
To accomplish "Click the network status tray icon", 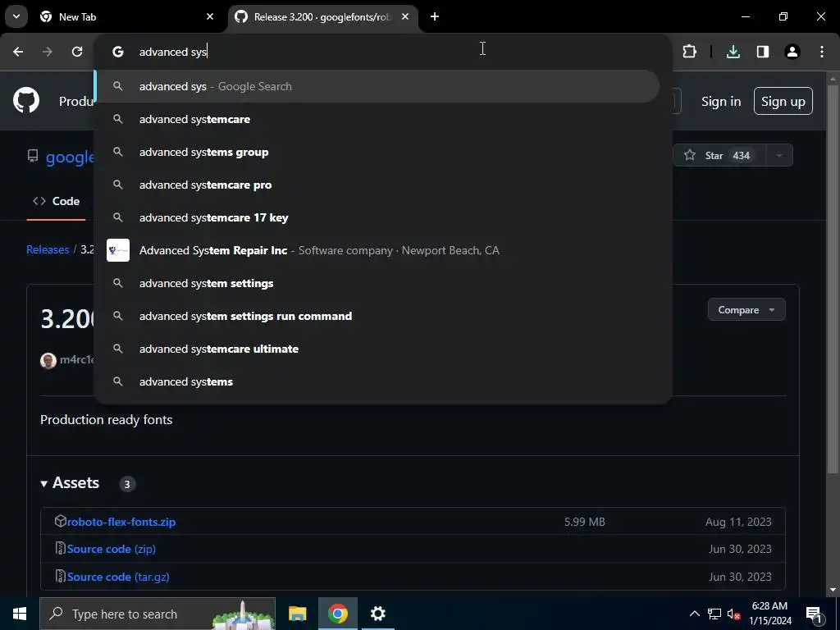I will pyautogui.click(x=714, y=614).
